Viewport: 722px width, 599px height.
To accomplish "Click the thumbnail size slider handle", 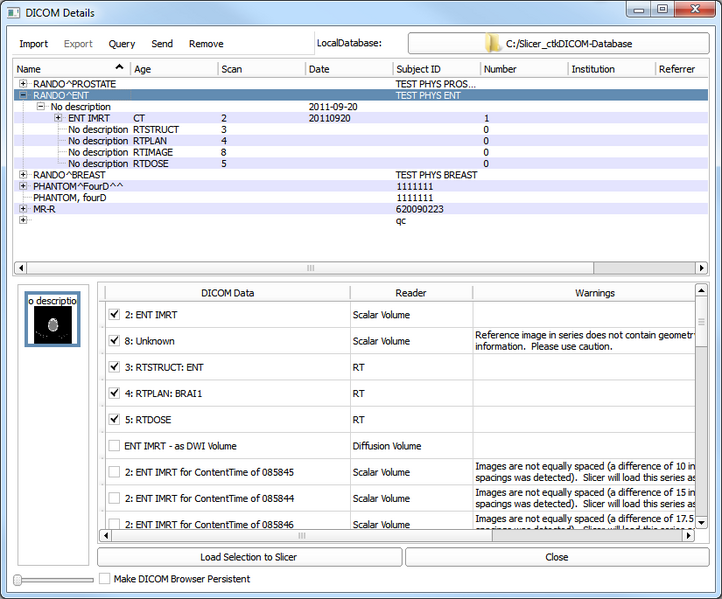I will coord(18,580).
